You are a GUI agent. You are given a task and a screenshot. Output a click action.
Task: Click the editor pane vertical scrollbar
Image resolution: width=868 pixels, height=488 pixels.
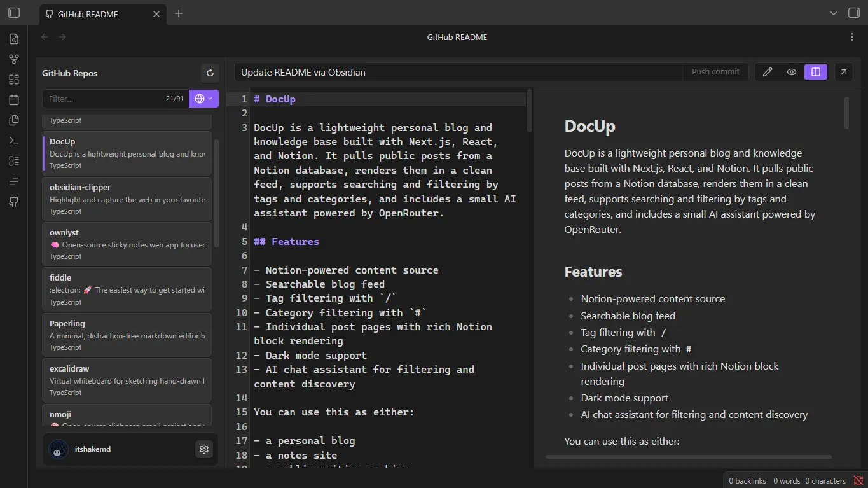[x=529, y=111]
